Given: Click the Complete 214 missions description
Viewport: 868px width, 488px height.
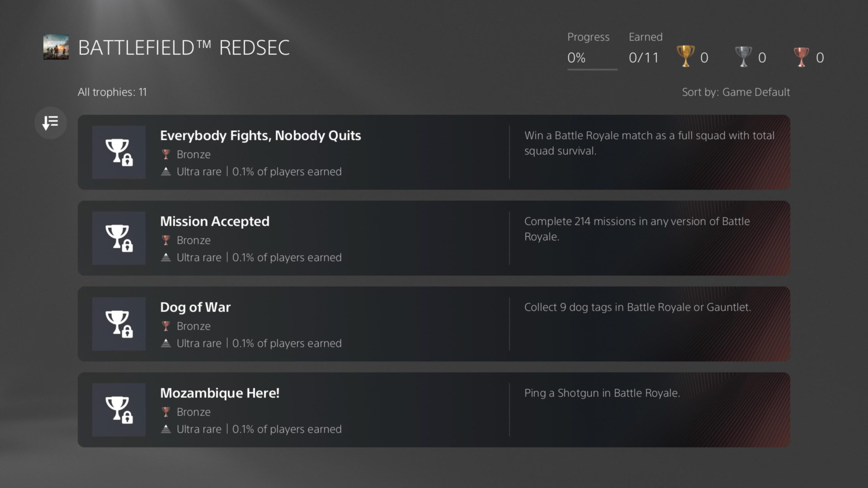Looking at the screenshot, I should tap(637, 229).
